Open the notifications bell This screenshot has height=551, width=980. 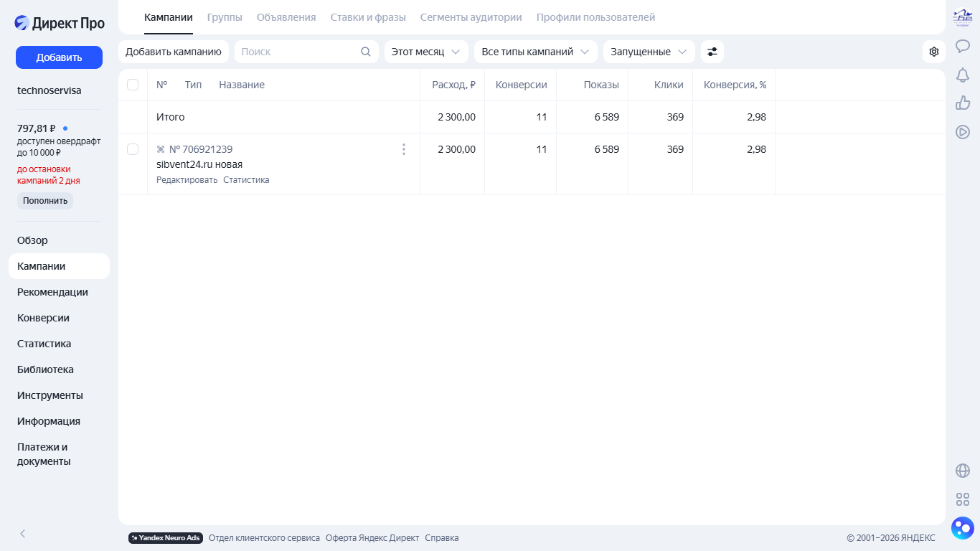[963, 75]
